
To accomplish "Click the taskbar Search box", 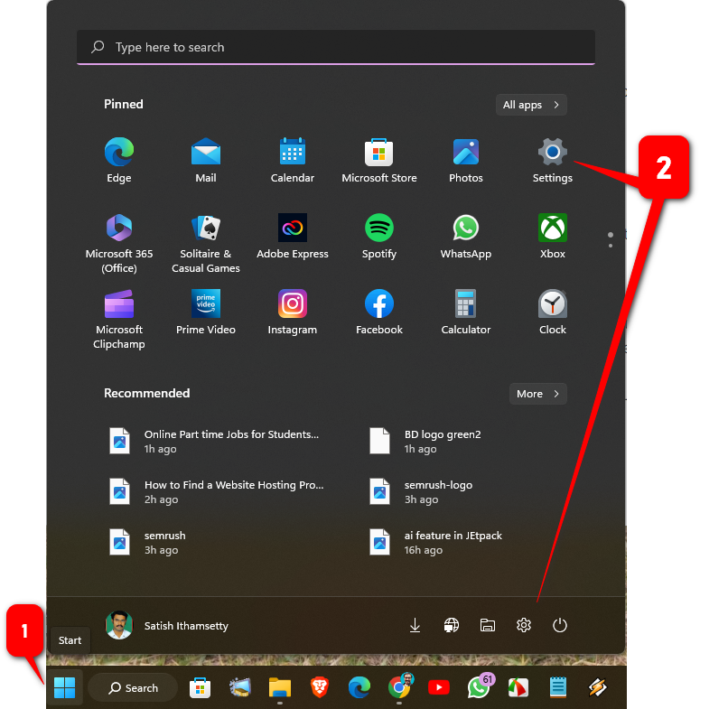I will point(133,687).
